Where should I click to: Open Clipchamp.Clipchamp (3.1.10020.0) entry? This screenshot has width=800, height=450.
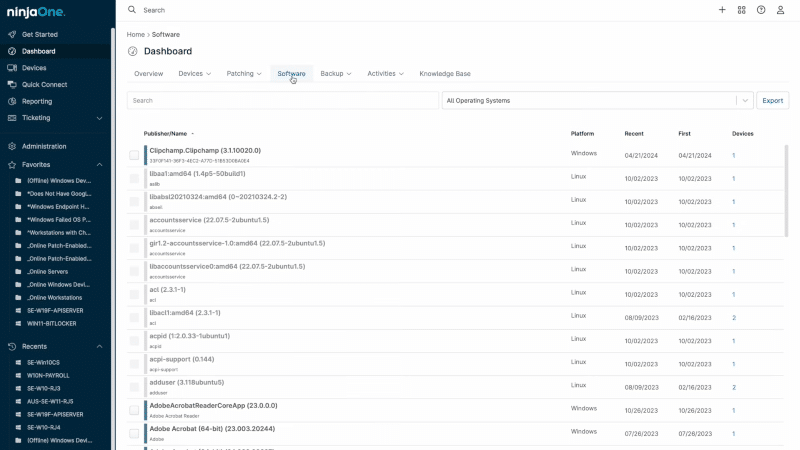(x=205, y=151)
